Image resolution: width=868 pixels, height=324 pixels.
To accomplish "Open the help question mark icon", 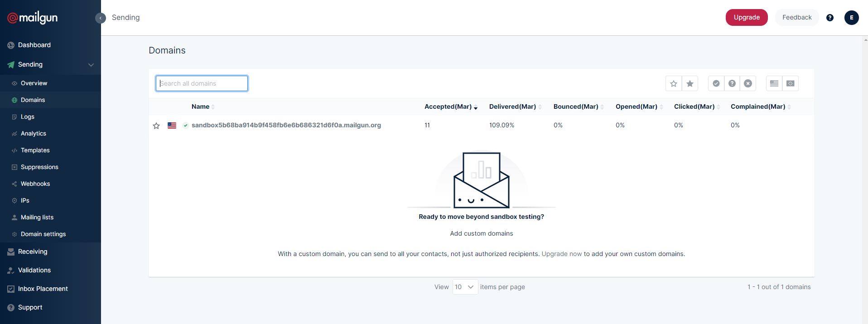I will [x=830, y=18].
